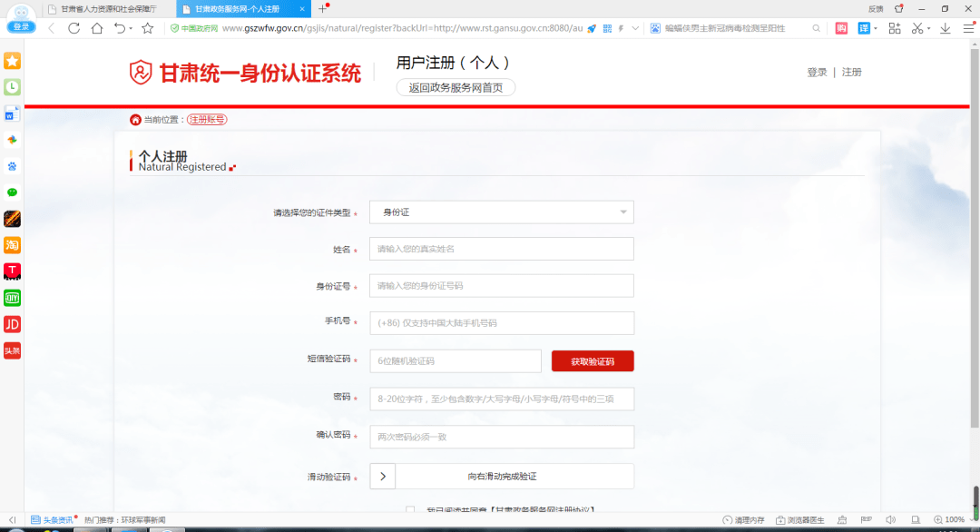The width and height of the screenshot is (980, 532).
Task: Check the registration agreement checkbox
Action: 410,510
